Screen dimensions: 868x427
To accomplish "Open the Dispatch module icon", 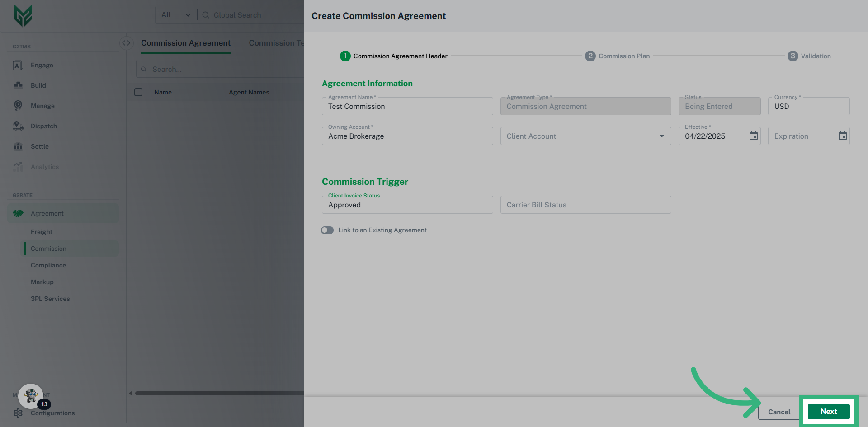I will [18, 126].
